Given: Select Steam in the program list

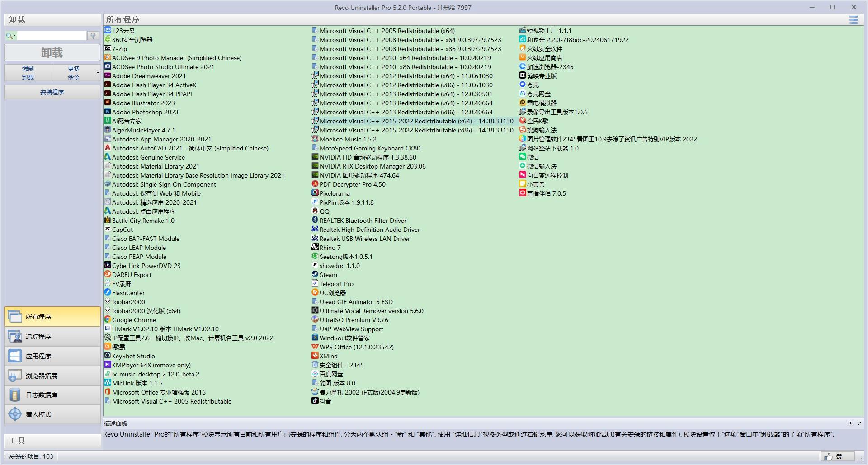Looking at the screenshot, I should pyautogui.click(x=328, y=274).
